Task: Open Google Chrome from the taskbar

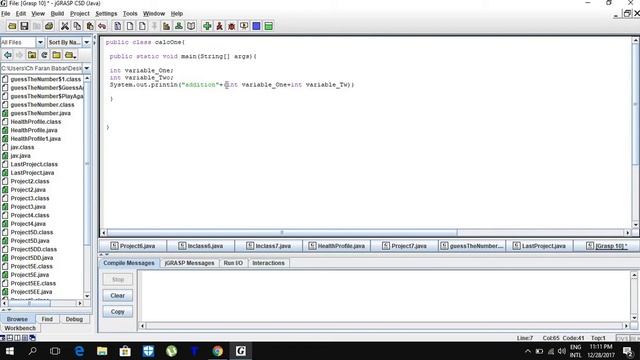Action: (x=217, y=351)
